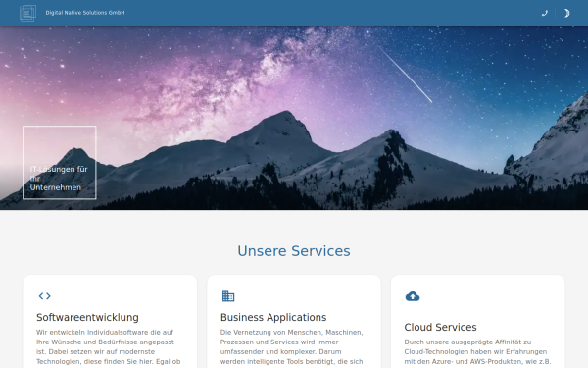Click the IT-Lösungen für Ihr Unternehmen box
This screenshot has width=588, height=368.
click(x=59, y=162)
